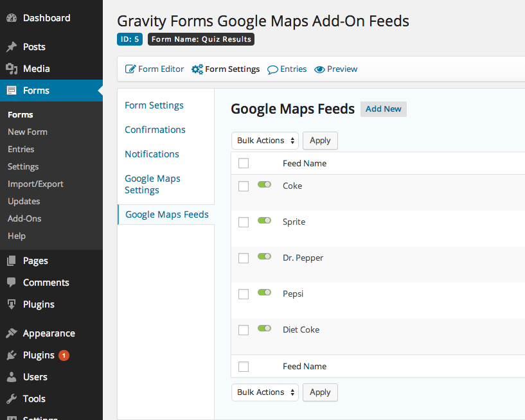
Task: Click the Form Editor pencil icon
Action: 130,69
